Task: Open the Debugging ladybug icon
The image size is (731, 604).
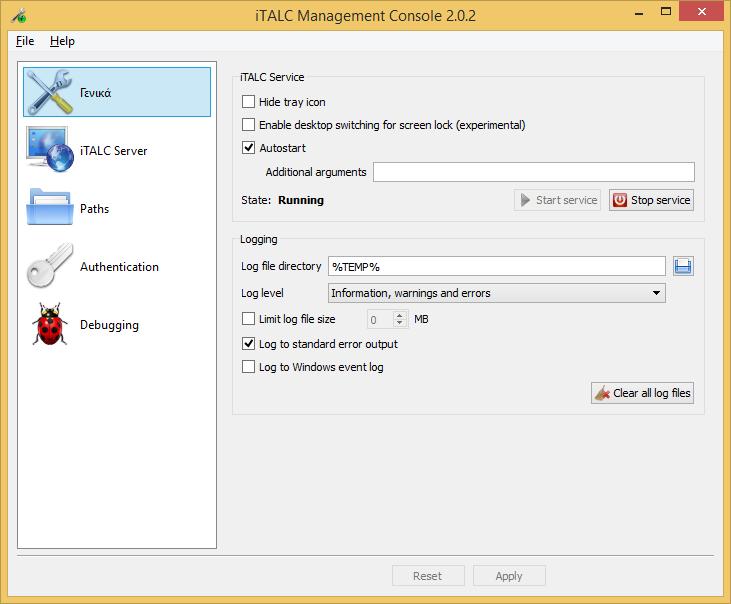Action: (50, 324)
